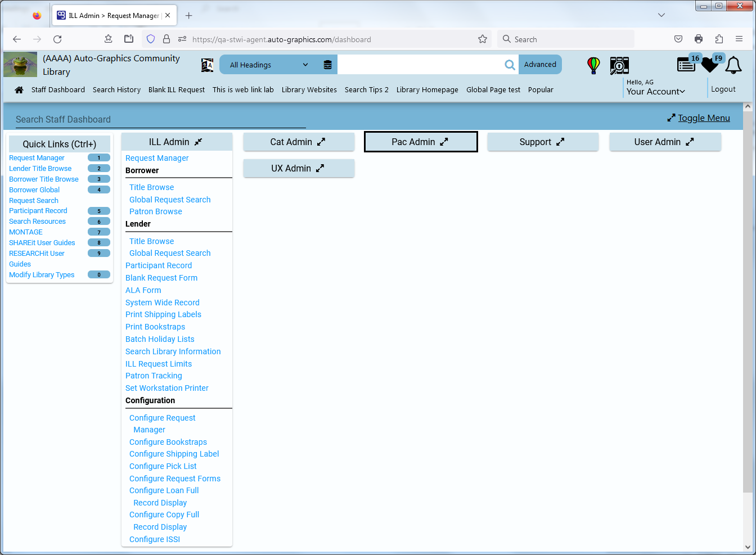Click the hot air balloon icon
This screenshot has width=756, height=555.
click(593, 65)
